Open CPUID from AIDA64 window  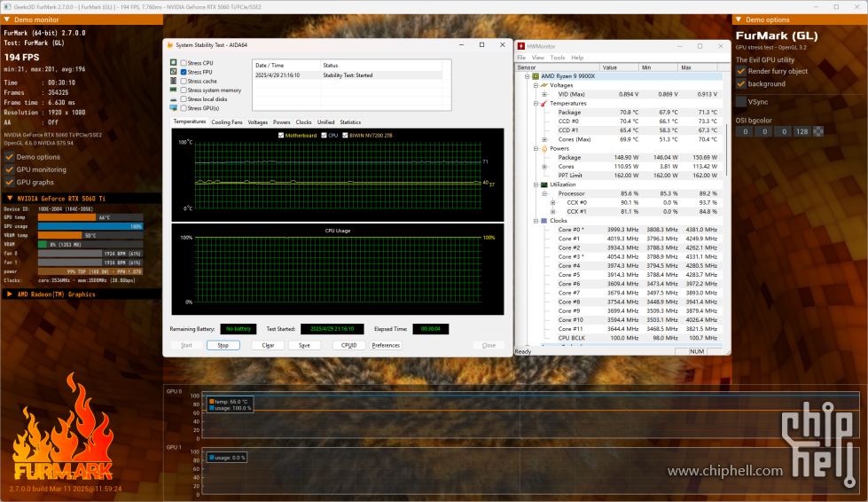(349, 345)
